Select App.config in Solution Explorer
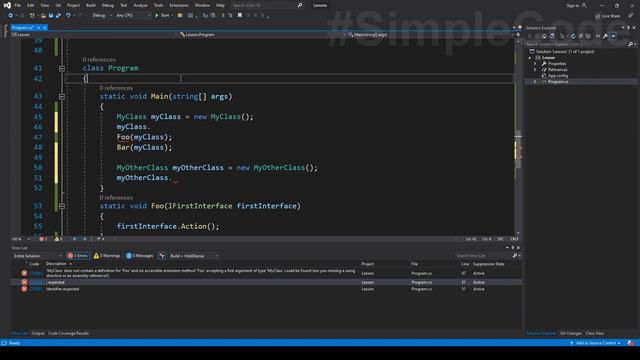Screen dimensions: 640x360 (x=558, y=76)
